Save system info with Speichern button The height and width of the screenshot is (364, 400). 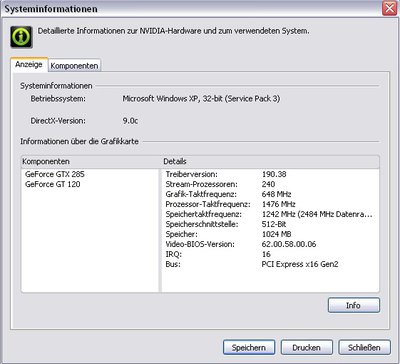click(249, 348)
